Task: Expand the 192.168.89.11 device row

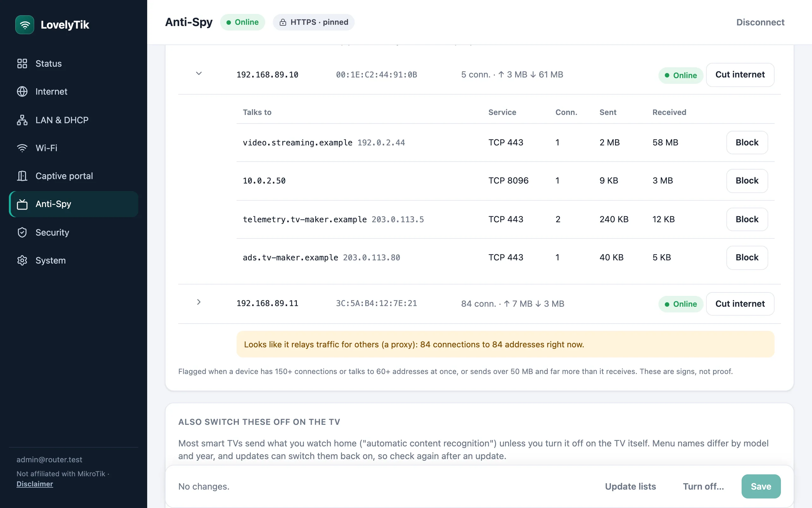Action: pos(199,302)
